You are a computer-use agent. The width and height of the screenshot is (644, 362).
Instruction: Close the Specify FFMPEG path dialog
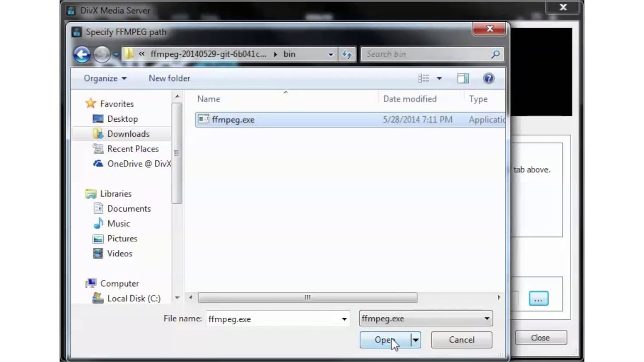coord(489,29)
